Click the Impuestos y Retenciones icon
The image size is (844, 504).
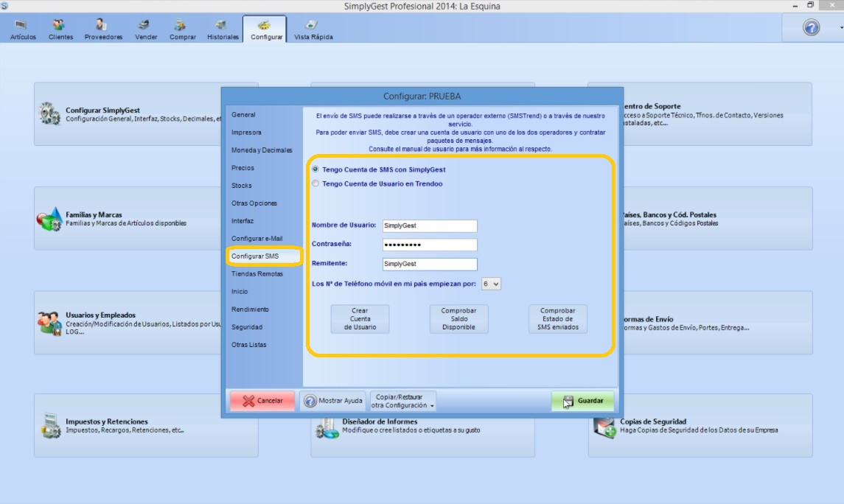pos(51,425)
